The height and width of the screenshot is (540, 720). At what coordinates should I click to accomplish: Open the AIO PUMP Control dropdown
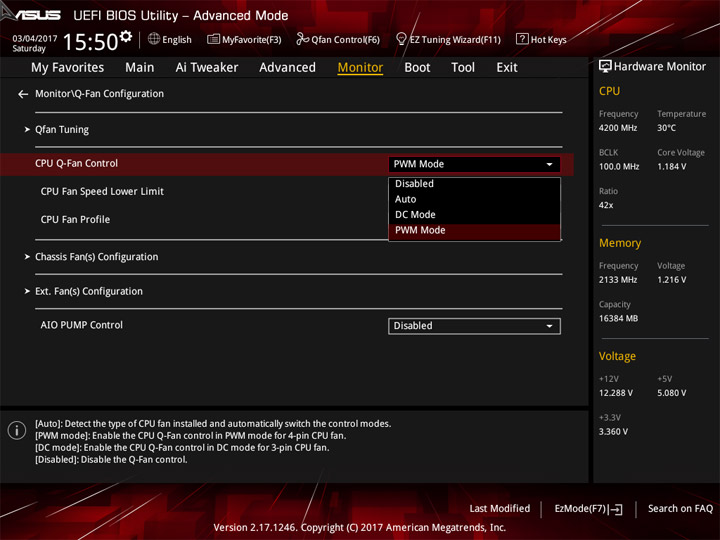(474, 326)
